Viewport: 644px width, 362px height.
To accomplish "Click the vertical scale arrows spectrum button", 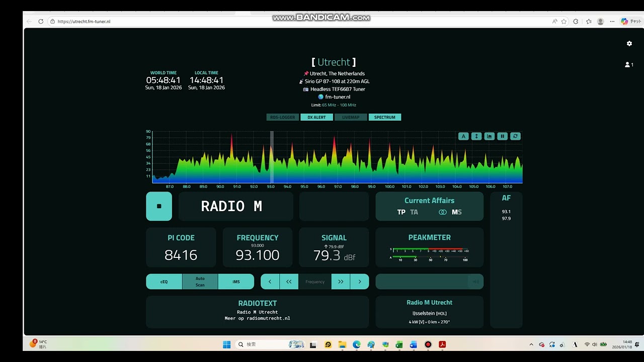I will 476,136.
